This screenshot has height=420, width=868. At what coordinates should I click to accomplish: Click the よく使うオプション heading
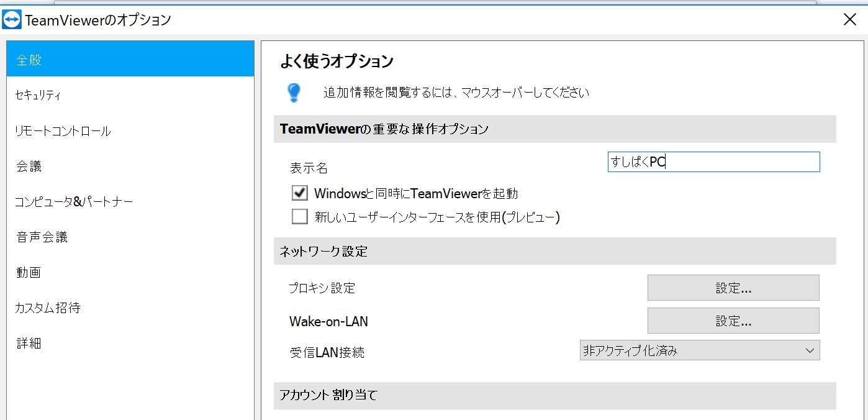337,61
